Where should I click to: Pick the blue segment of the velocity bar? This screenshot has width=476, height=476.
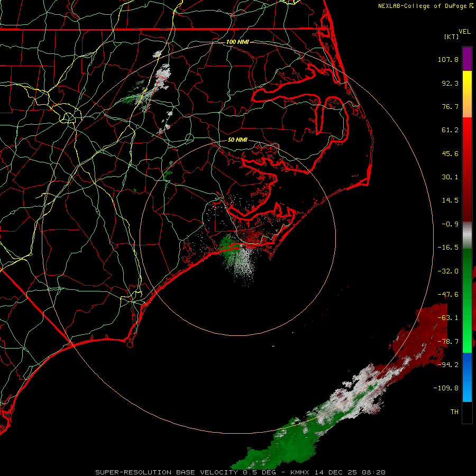467,377
